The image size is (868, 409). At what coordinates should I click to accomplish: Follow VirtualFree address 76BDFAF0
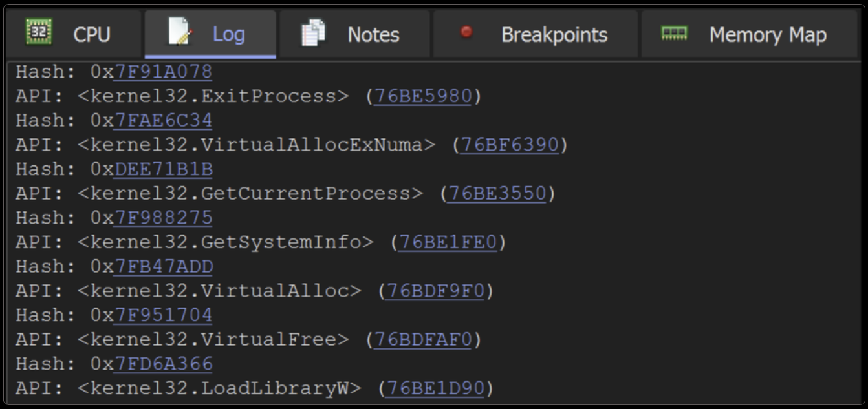422,339
